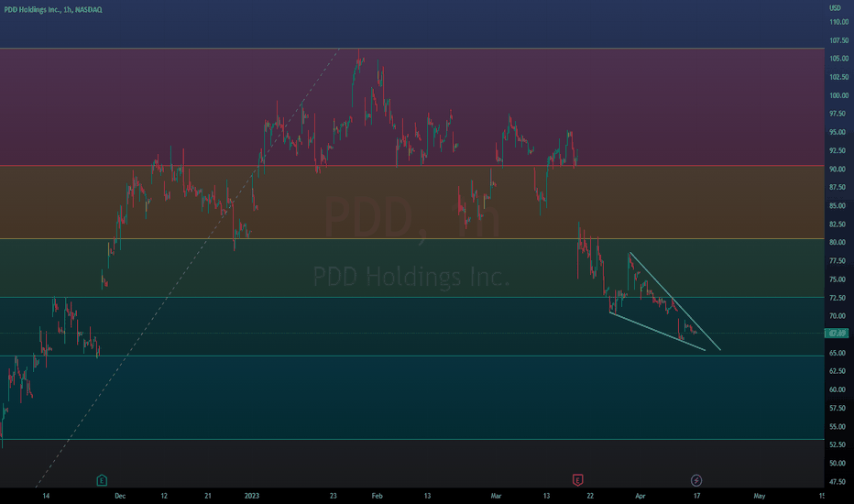
Task: Click the 105.00 price axis label
Action: pyautogui.click(x=838, y=59)
